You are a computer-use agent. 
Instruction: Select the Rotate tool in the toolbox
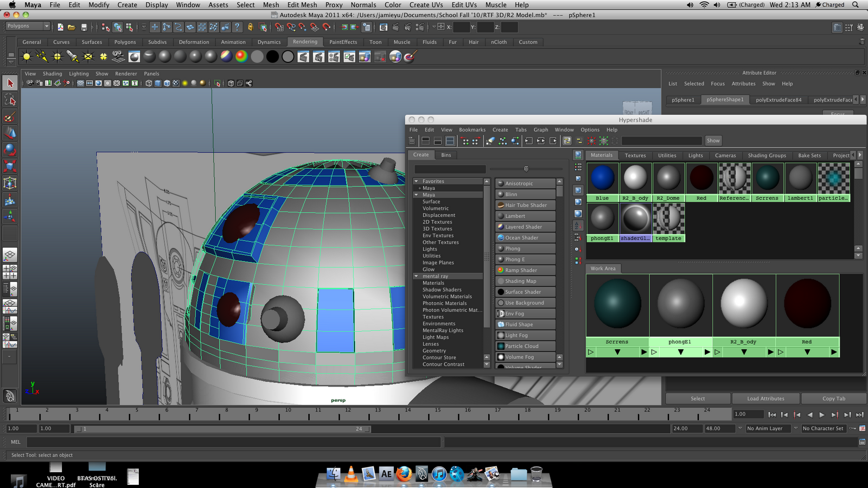click(x=10, y=149)
